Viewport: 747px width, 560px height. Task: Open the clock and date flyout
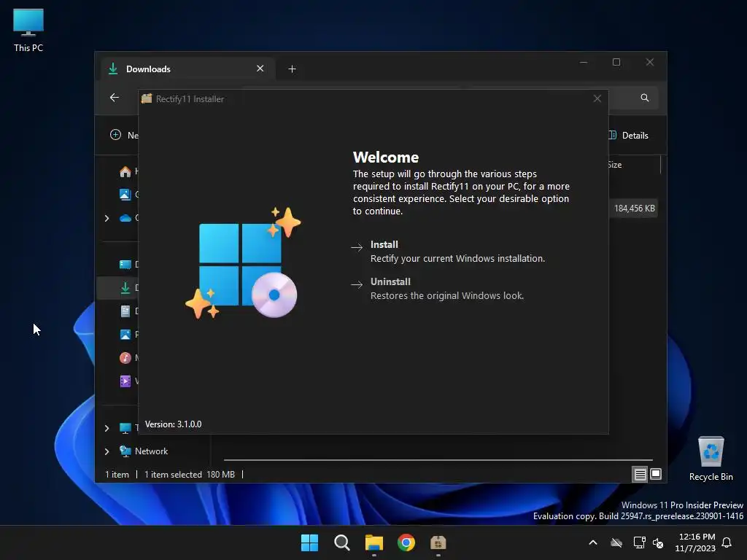tap(695, 542)
